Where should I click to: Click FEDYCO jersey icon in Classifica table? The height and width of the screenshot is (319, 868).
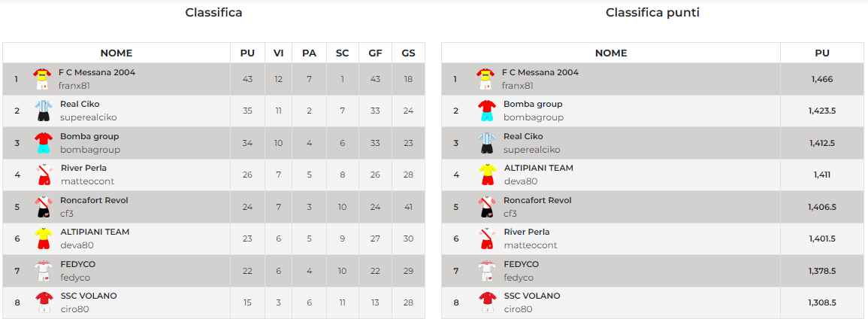click(x=42, y=271)
